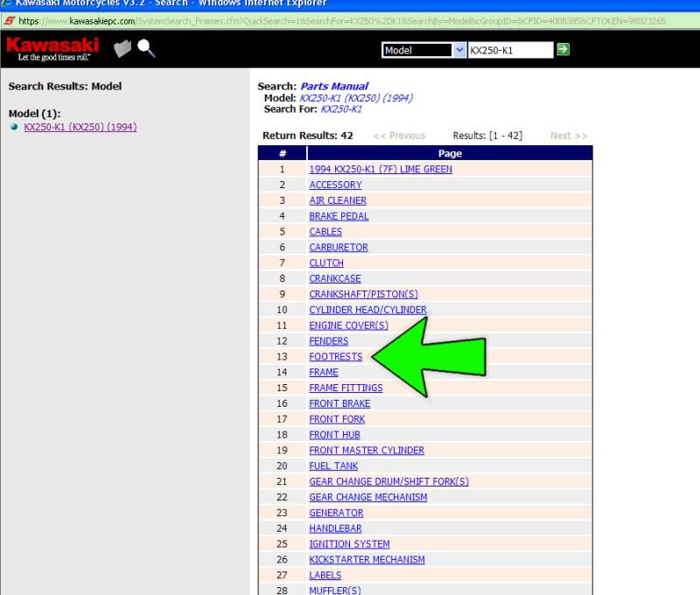
Task: Go to GEAR CHANGE DRUM/SHIFT FORK(S) page
Action: click(388, 482)
